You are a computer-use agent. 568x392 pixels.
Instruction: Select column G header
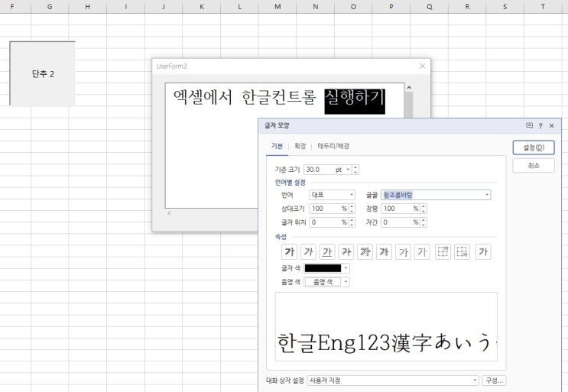(50, 7)
